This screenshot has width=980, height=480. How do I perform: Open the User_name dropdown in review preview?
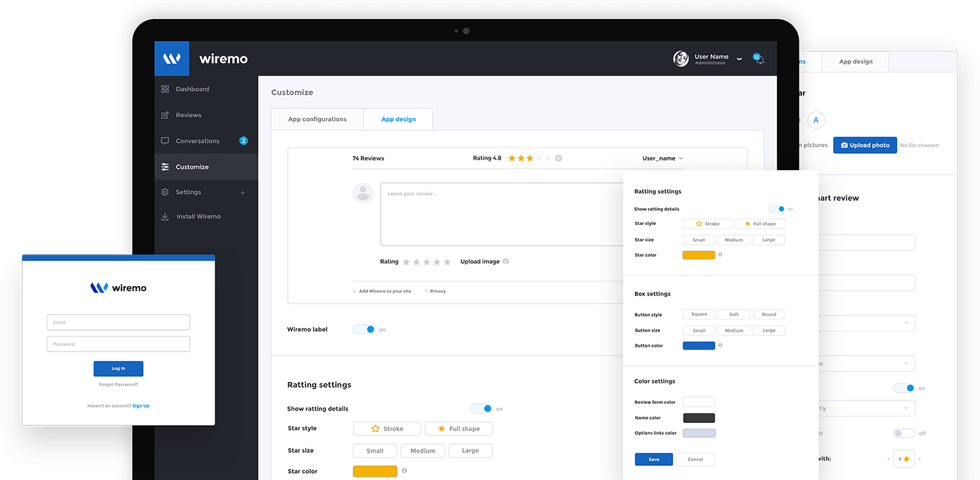[662, 158]
